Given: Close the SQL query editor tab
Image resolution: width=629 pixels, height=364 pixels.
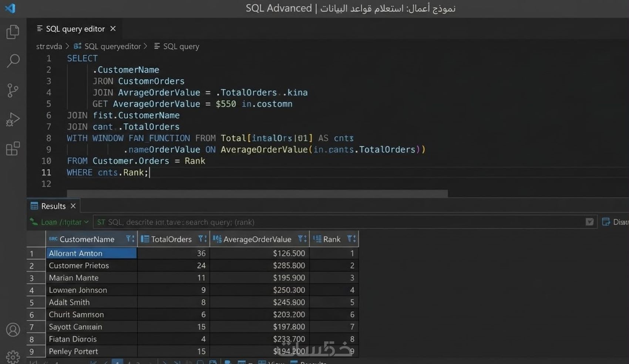Looking at the screenshot, I should coord(113,28).
